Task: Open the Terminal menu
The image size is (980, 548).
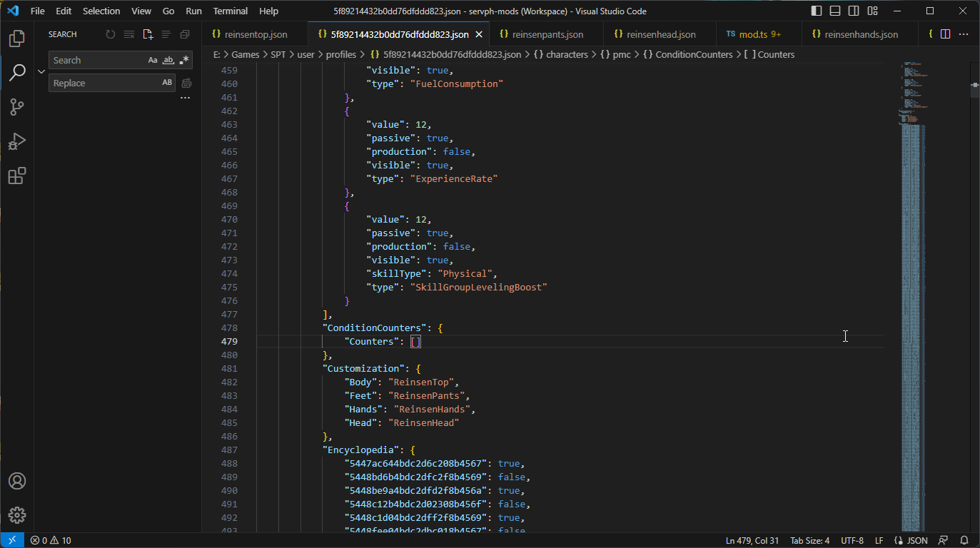Action: pyautogui.click(x=231, y=11)
